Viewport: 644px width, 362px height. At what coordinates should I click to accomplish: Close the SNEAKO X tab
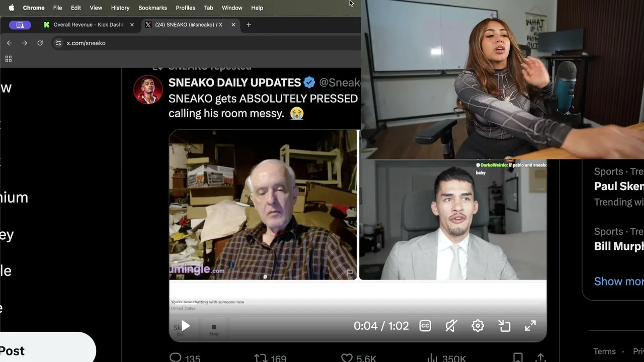point(233,25)
